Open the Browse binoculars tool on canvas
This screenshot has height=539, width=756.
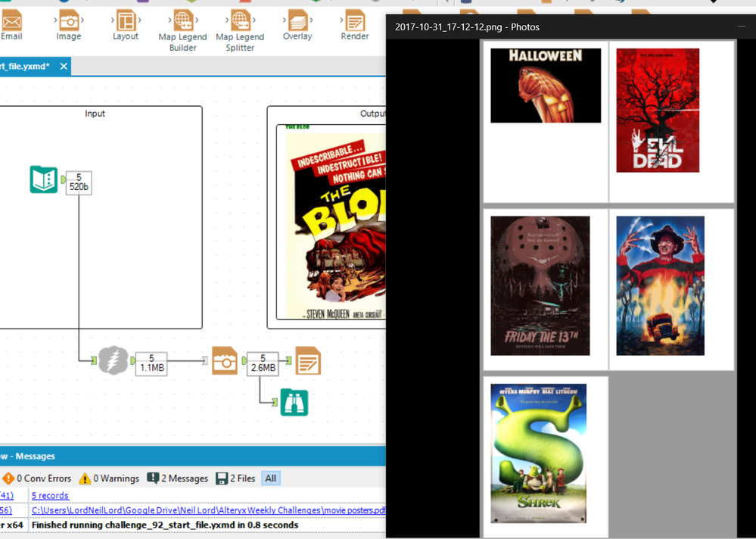(x=294, y=402)
